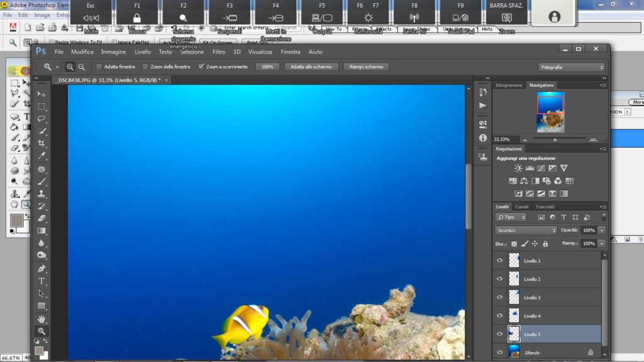
Task: Pick the Eyedropper tool
Action: pos(42,156)
